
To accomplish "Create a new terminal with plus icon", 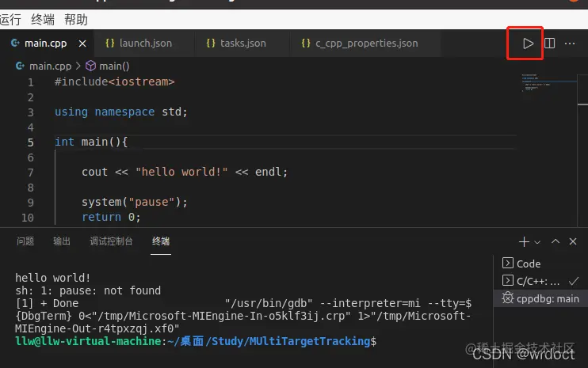I will click(524, 242).
